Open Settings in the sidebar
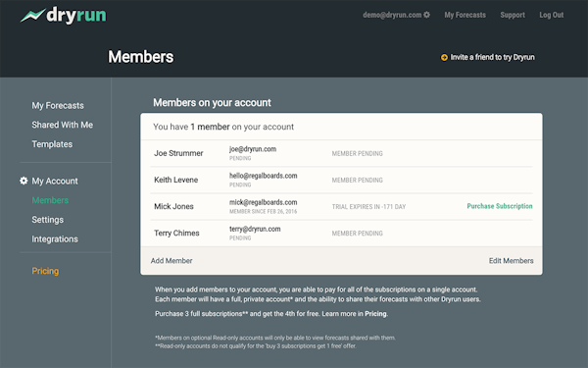The height and width of the screenshot is (368, 588). tap(48, 220)
